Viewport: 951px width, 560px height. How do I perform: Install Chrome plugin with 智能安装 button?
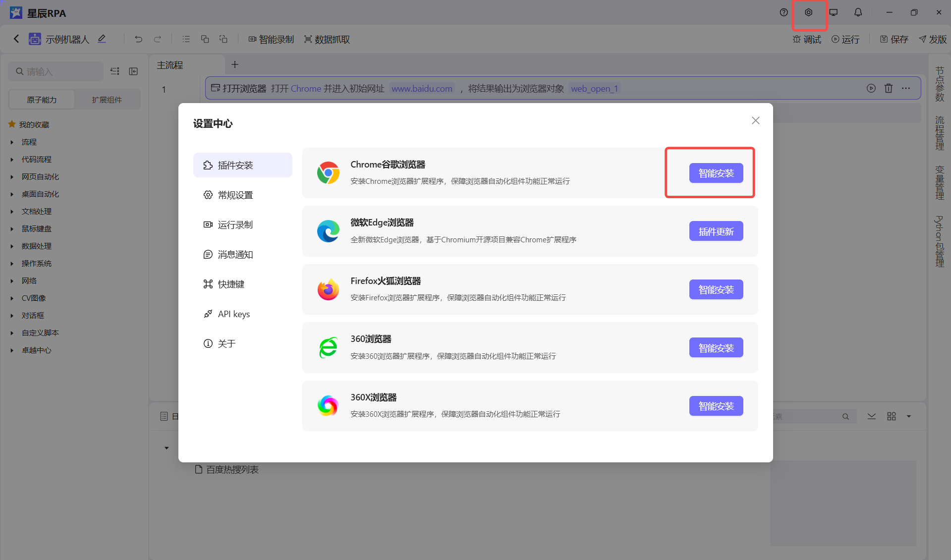tap(716, 173)
